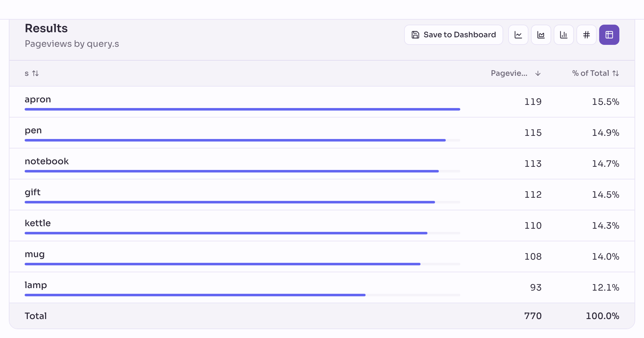644x338 pixels.
Task: Click the 14.9% total value
Action: click(605, 133)
